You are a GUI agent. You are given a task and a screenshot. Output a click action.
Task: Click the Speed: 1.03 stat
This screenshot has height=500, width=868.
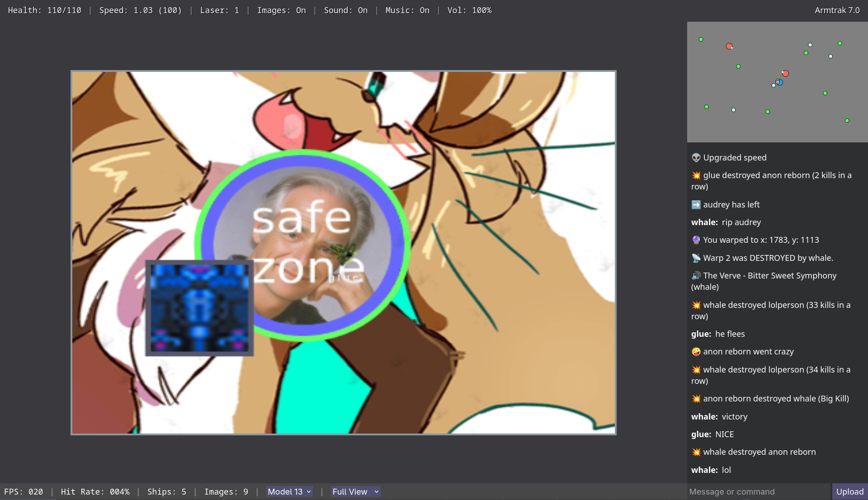140,10
